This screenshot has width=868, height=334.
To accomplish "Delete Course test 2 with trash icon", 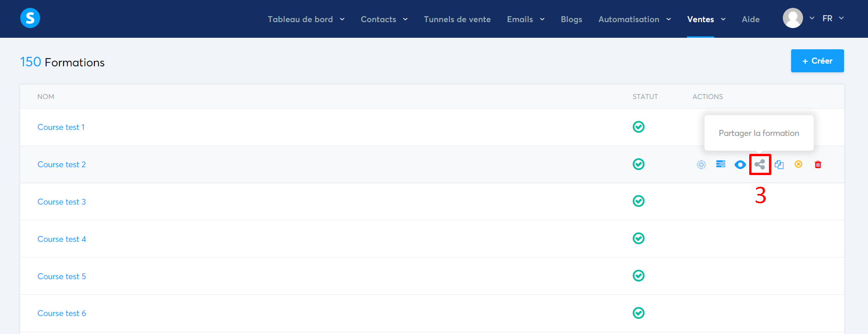I will [x=818, y=164].
